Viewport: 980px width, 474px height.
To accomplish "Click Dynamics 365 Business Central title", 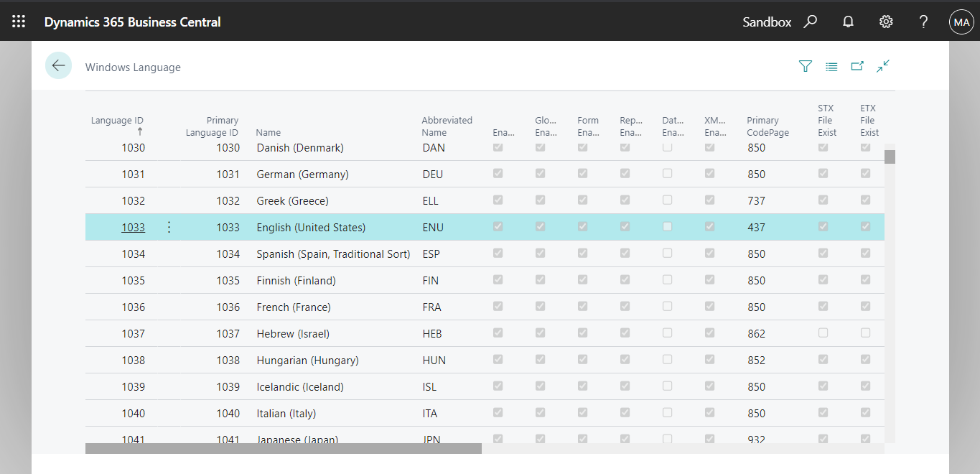I will pyautogui.click(x=133, y=22).
